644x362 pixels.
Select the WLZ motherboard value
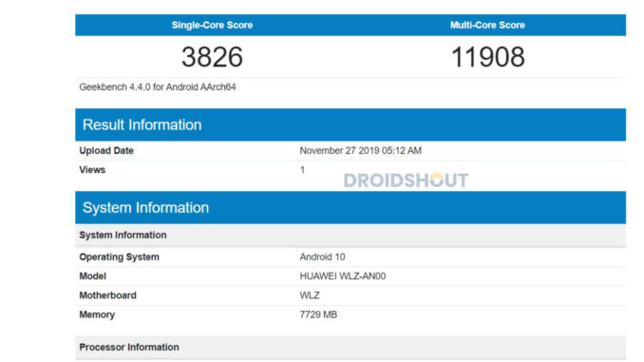click(x=310, y=295)
